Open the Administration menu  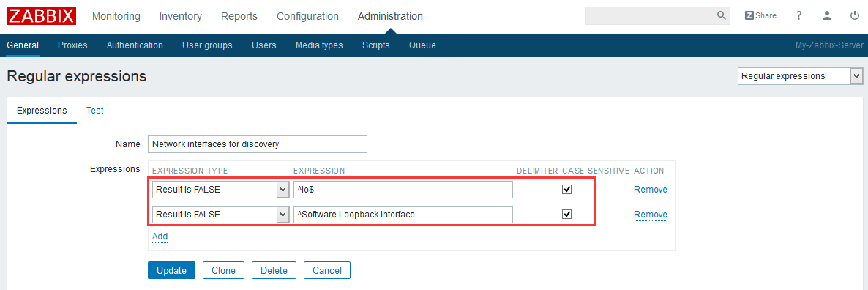(390, 17)
